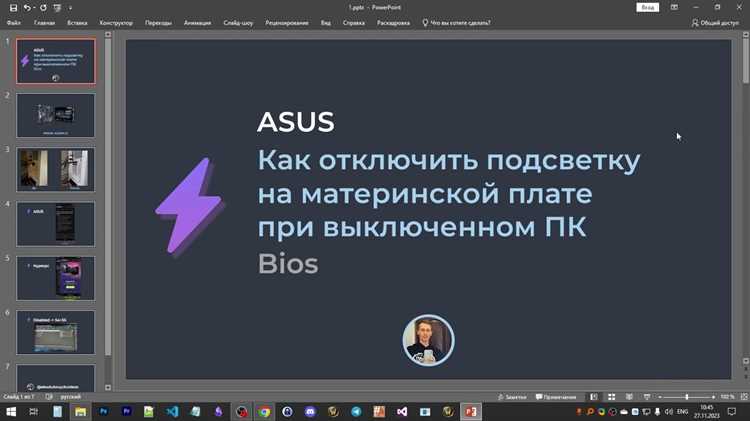Image resolution: width=750 pixels, height=421 pixels.
Task: Select slide 5 thumbnail in the panel
Action: [56, 278]
